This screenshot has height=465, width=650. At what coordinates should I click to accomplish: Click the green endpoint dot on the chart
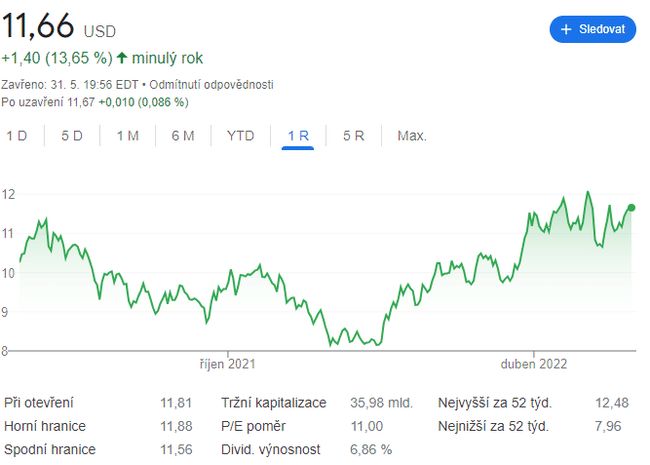(x=631, y=207)
